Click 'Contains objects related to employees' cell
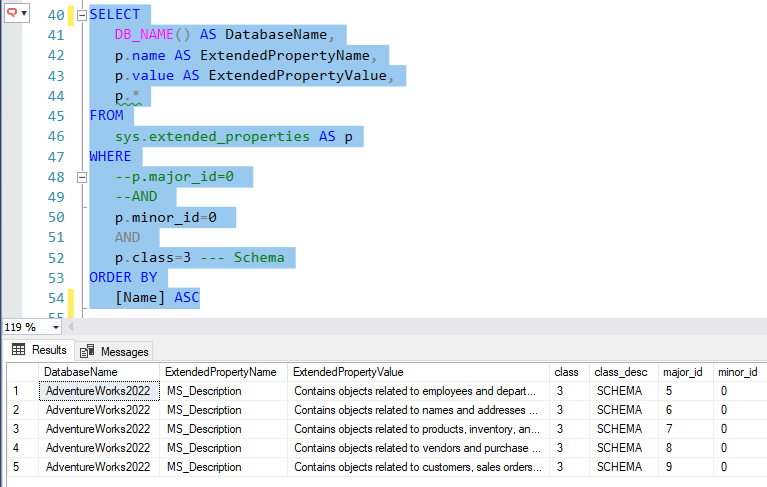This screenshot has width=767, height=487. (x=418, y=391)
